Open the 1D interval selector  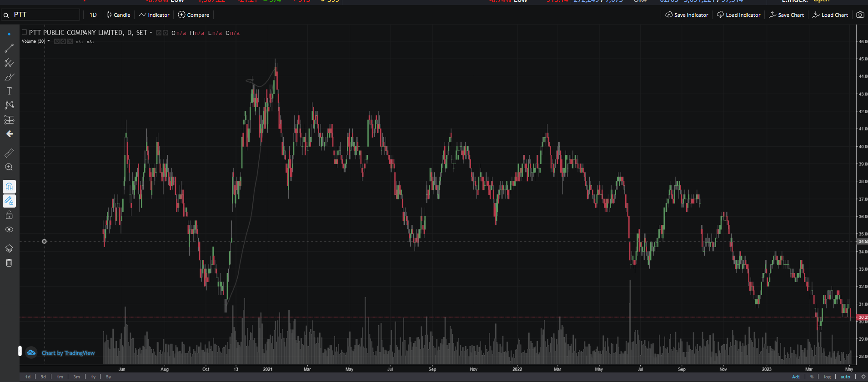tap(93, 15)
